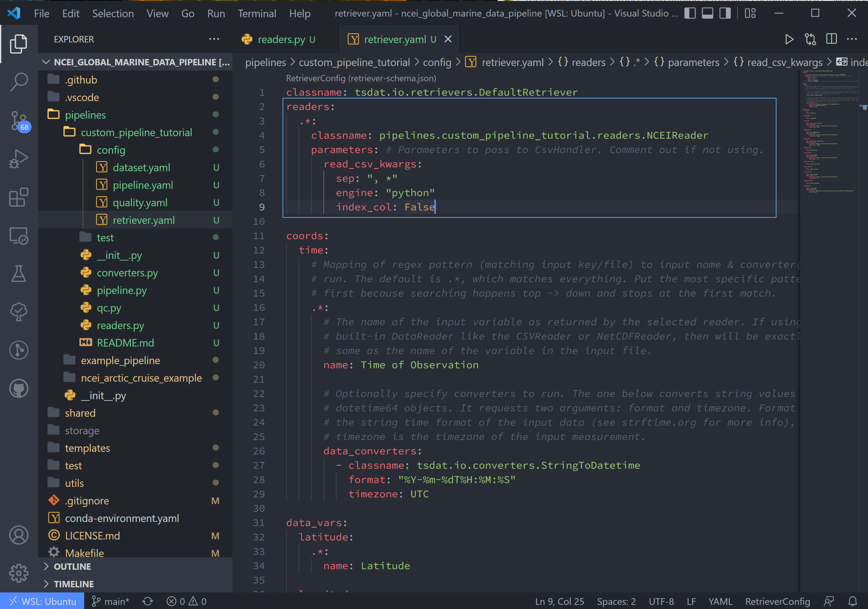The width and height of the screenshot is (868, 609).
Task: Expand the OUTLINE section
Action: (x=135, y=566)
